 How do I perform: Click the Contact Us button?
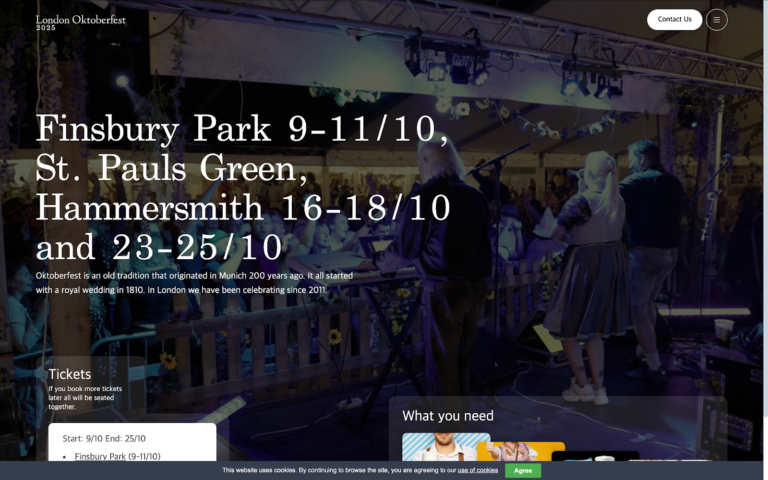click(674, 19)
